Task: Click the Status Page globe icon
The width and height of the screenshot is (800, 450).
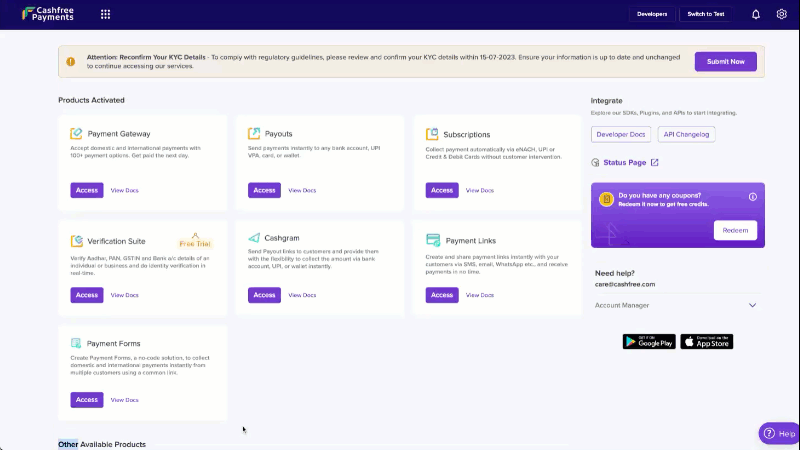Action: coord(595,163)
